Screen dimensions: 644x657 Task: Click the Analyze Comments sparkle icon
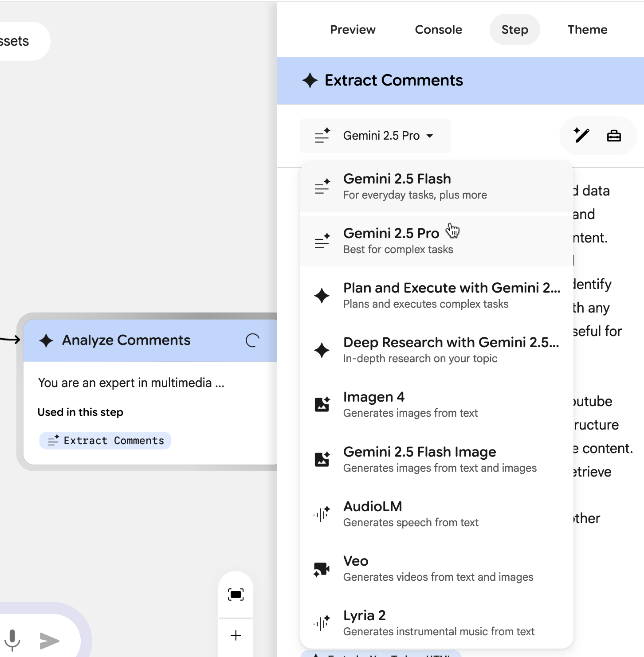[x=46, y=340]
